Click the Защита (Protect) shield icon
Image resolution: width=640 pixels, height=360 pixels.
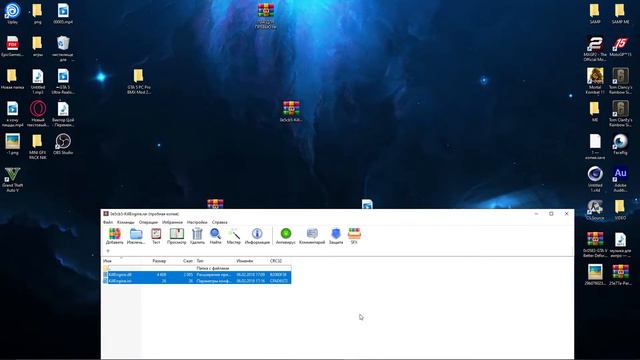point(336,236)
